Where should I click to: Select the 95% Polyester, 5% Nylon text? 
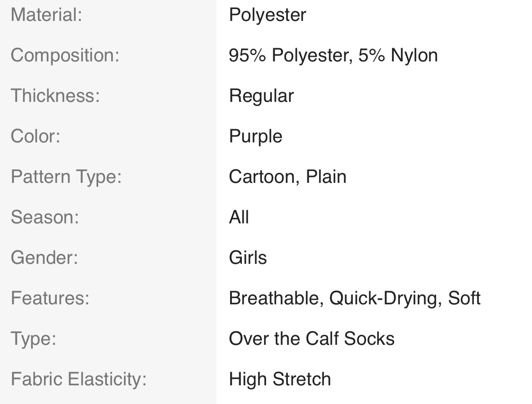pyautogui.click(x=333, y=56)
